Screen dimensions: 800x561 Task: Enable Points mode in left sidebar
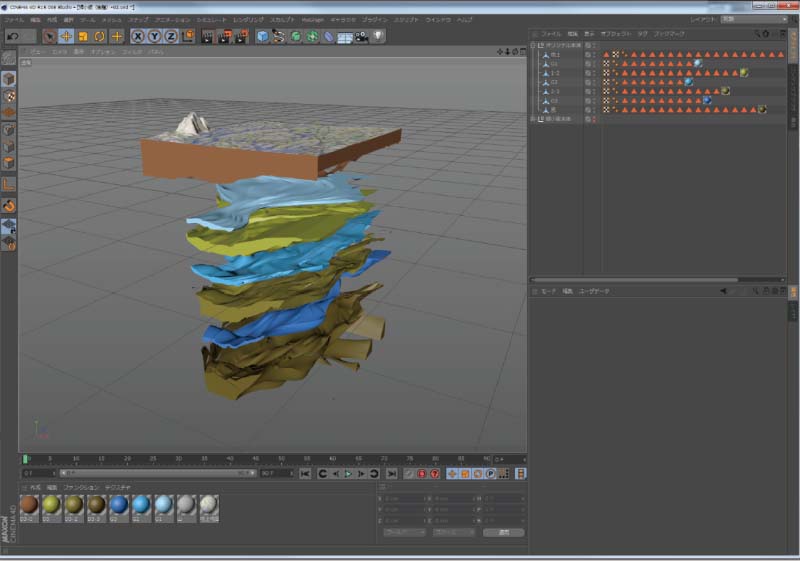9,131
